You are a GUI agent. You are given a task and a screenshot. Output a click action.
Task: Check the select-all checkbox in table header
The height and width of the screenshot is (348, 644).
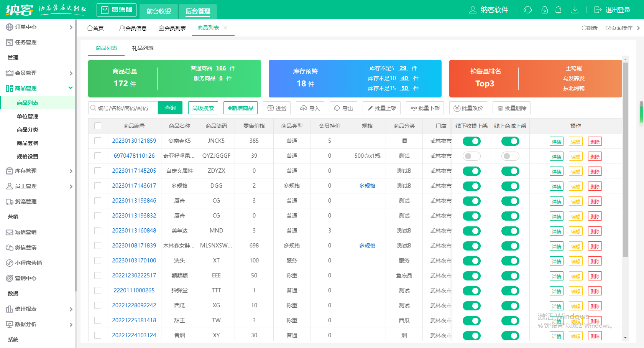(x=98, y=125)
